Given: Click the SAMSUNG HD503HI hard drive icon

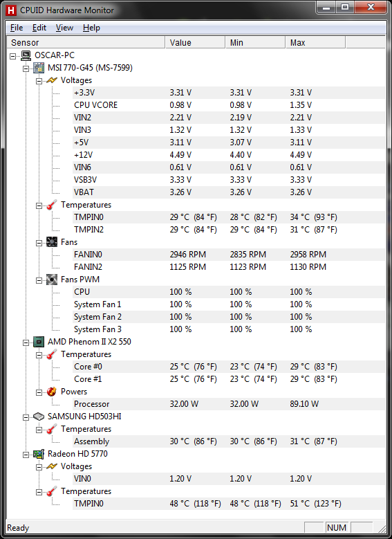Looking at the screenshot, I should tap(39, 417).
